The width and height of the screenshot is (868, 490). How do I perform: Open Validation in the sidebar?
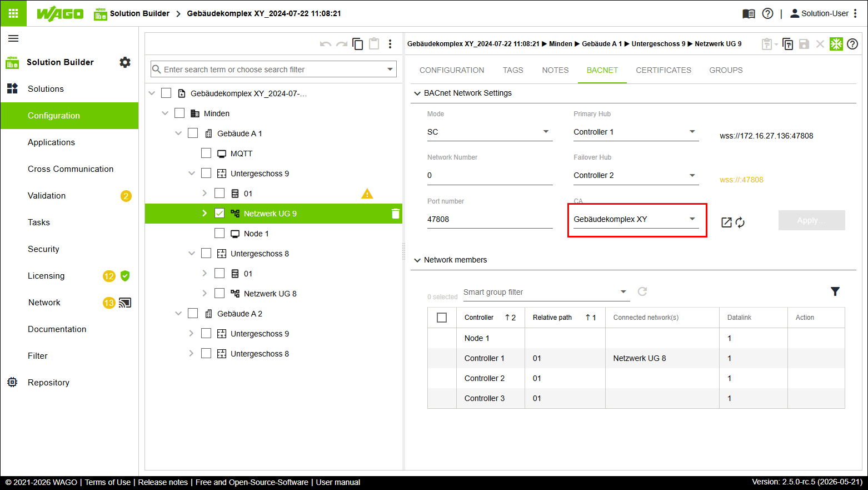69,196
